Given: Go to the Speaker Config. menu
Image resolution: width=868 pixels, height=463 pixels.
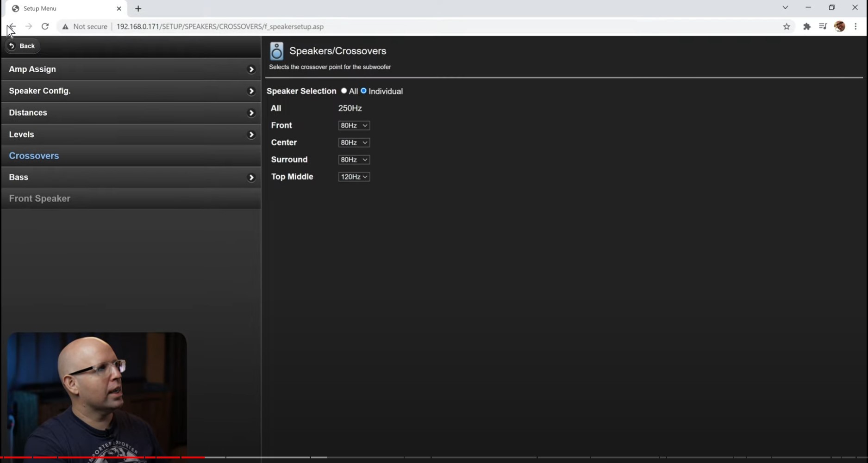Looking at the screenshot, I should 131,91.
